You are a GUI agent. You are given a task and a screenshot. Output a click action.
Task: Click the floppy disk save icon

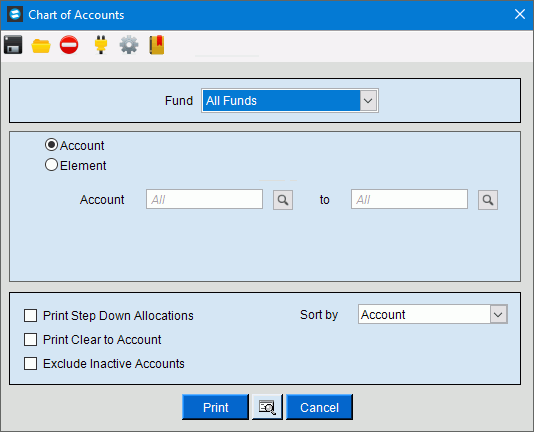click(x=13, y=45)
